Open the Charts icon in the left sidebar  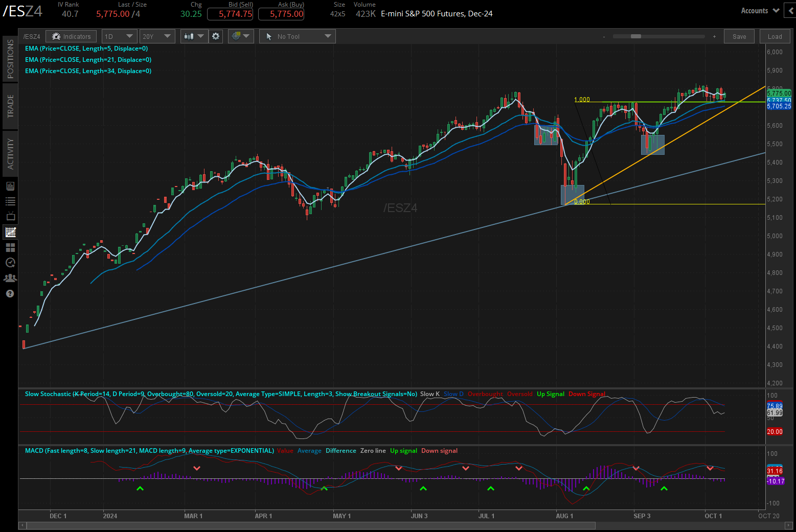10,232
